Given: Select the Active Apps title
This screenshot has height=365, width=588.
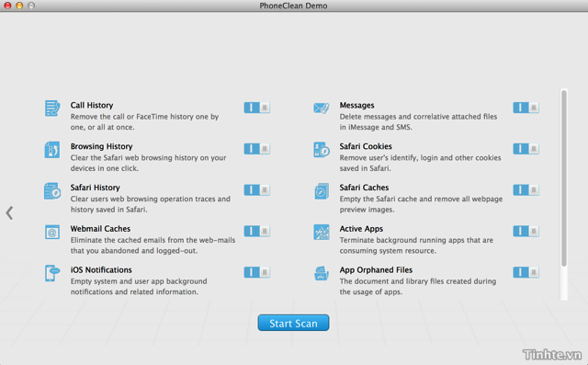Looking at the screenshot, I should [361, 229].
